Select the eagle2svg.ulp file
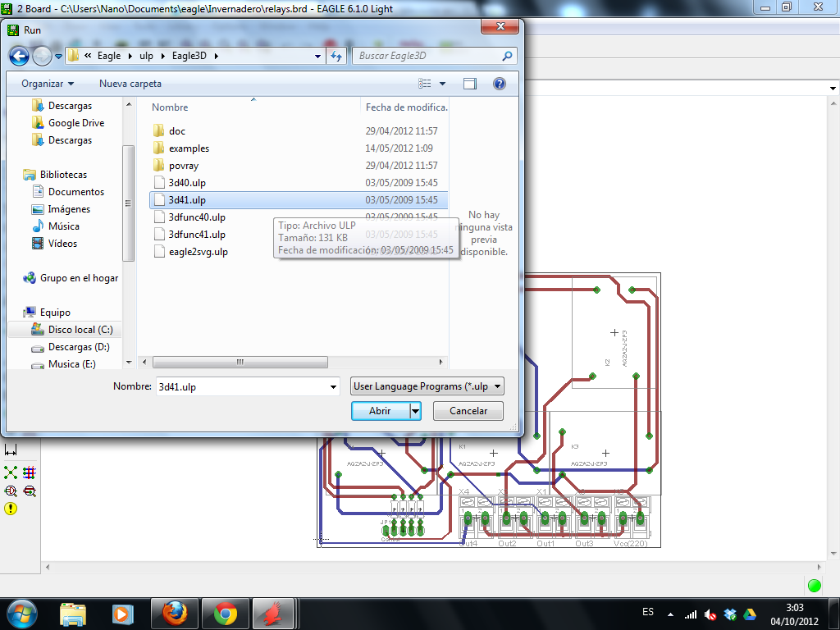Image resolution: width=840 pixels, height=630 pixels. point(199,252)
